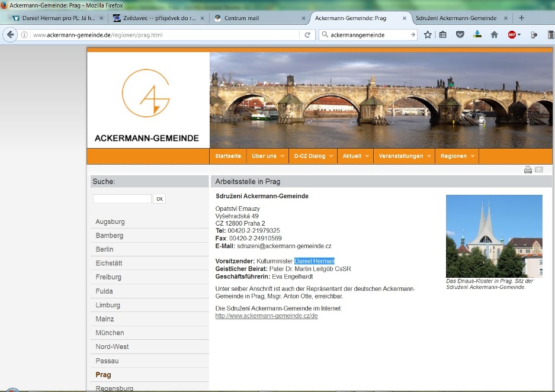Save page to Pocket icon
The height and width of the screenshot is (392, 555).
click(x=460, y=35)
